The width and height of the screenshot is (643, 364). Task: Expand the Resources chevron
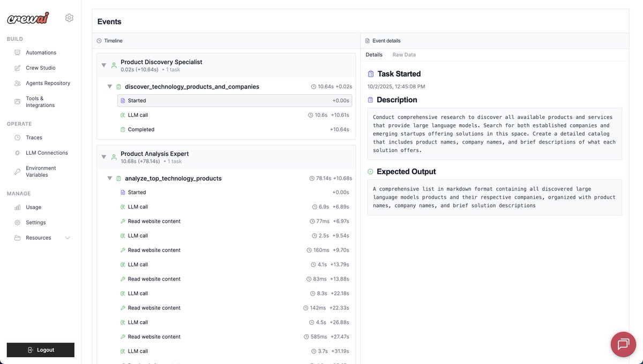(x=68, y=238)
